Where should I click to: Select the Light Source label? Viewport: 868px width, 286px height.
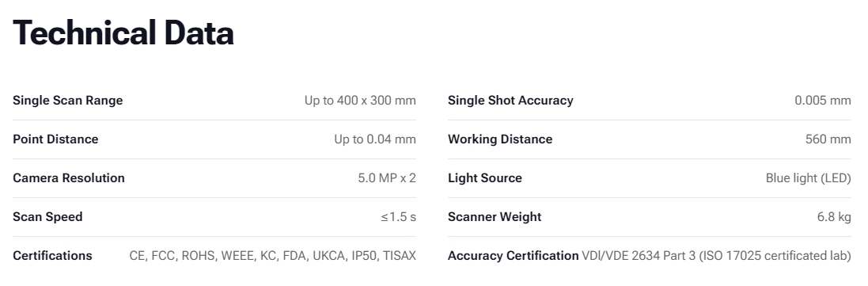tap(485, 178)
